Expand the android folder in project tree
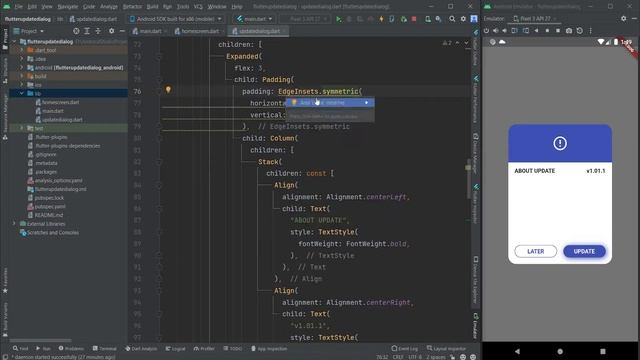640x360 pixels. click(22, 68)
